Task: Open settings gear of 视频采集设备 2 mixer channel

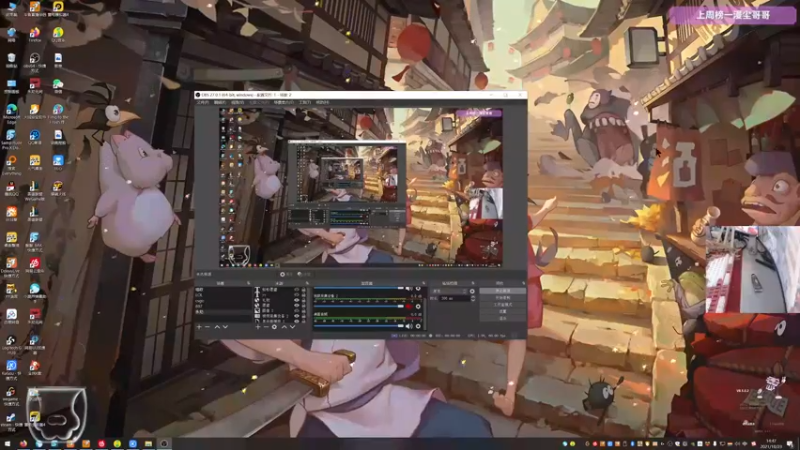Action: [x=418, y=307]
